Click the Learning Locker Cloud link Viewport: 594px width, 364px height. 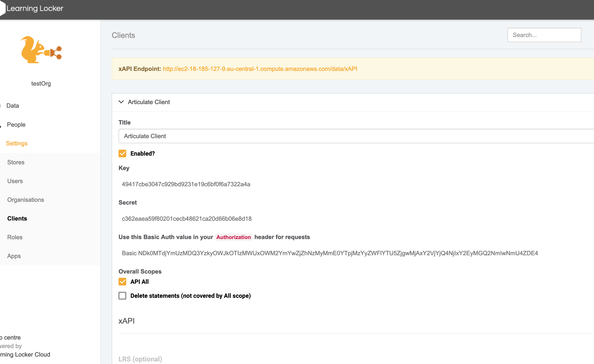click(x=25, y=354)
